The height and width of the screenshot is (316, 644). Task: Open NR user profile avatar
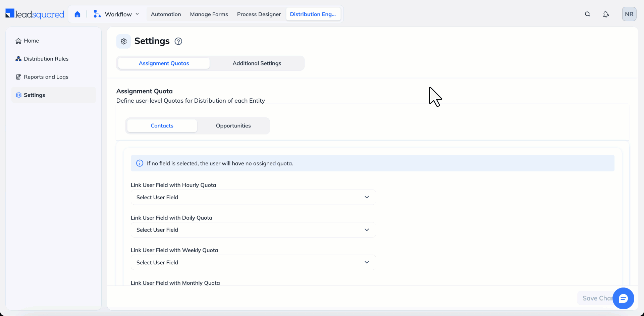[x=629, y=14]
